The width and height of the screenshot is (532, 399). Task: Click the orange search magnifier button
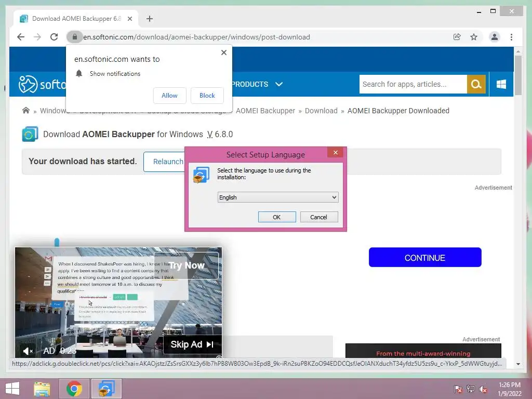[476, 84]
